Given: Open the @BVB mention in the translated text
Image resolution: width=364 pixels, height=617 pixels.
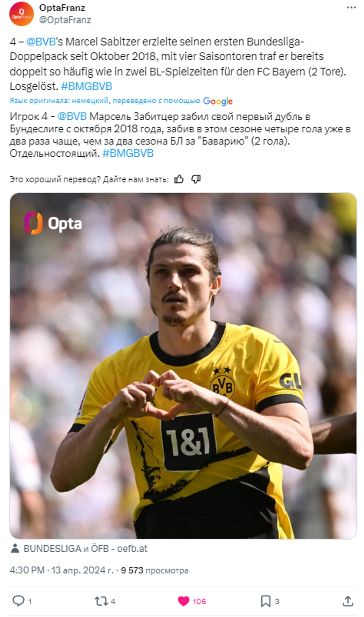Looking at the screenshot, I should tap(72, 116).
